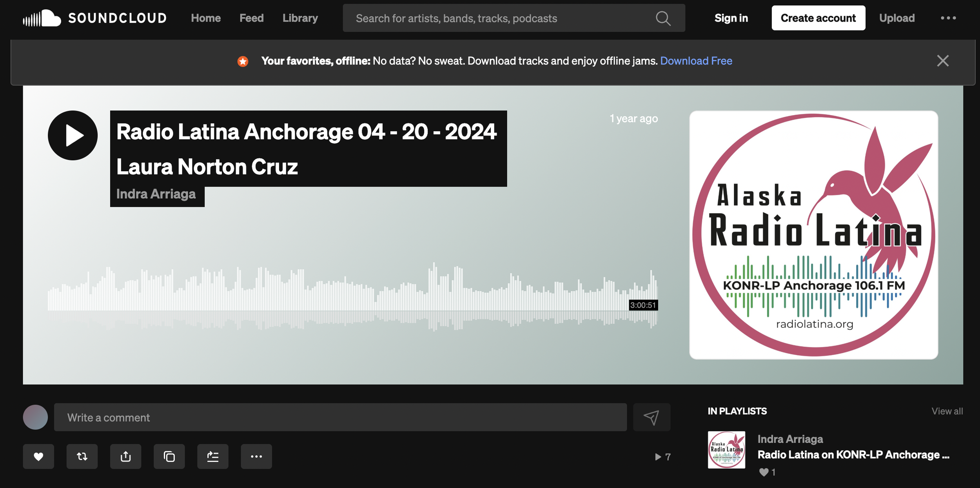This screenshot has height=488, width=980.
Task: Open the share dialog icon
Action: coord(125,456)
